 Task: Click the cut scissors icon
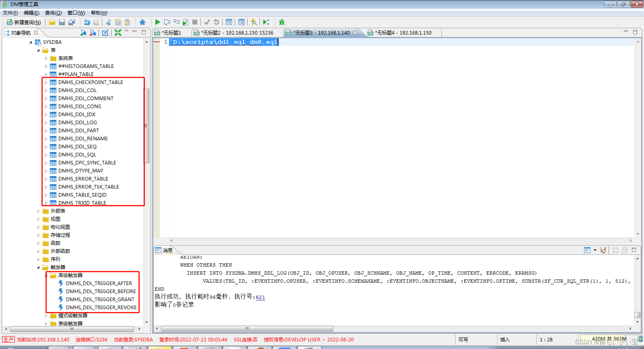pyautogui.click(x=108, y=22)
